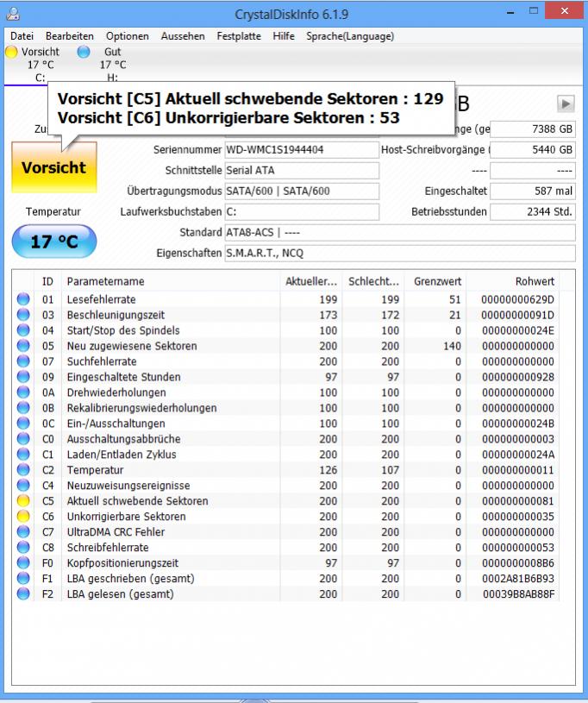Click raw value 00039B8AB88F
The height and width of the screenshot is (703, 588).
(x=518, y=594)
